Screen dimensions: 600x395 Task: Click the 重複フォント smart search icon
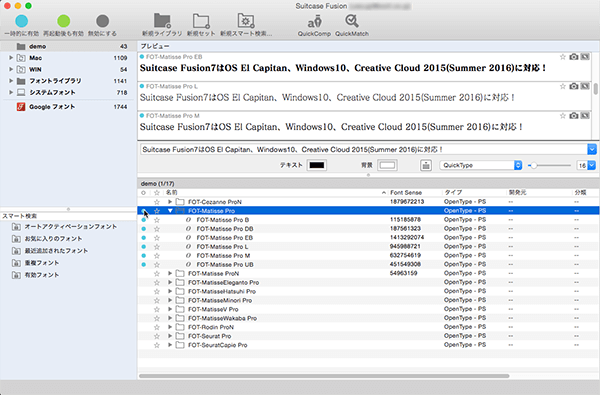click(x=16, y=263)
